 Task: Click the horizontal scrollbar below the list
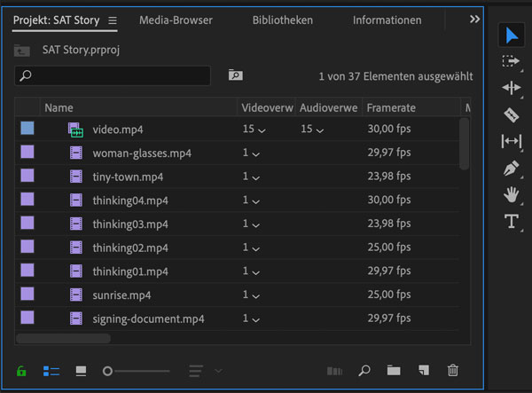click(x=64, y=338)
